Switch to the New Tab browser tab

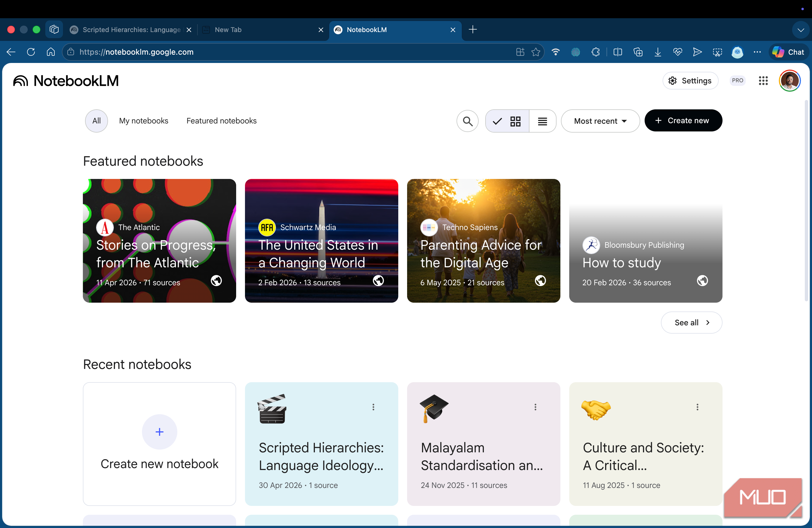pyautogui.click(x=263, y=30)
